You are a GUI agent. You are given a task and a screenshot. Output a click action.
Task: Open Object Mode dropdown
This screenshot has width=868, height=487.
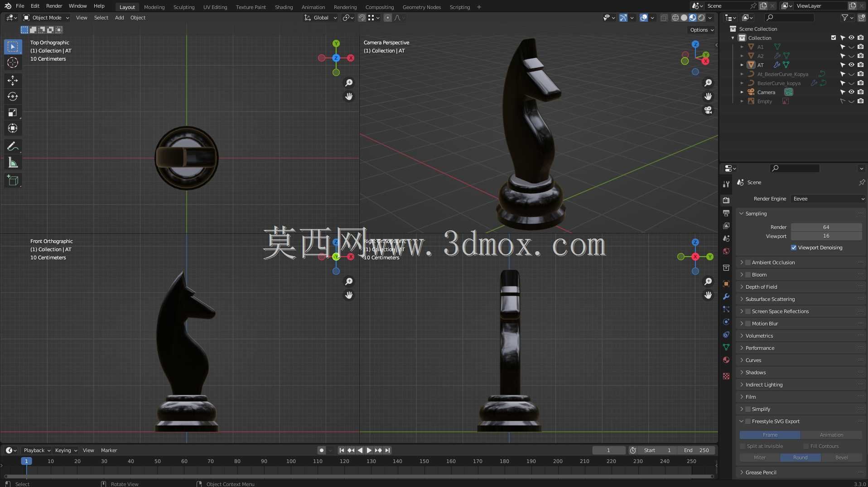tap(46, 18)
